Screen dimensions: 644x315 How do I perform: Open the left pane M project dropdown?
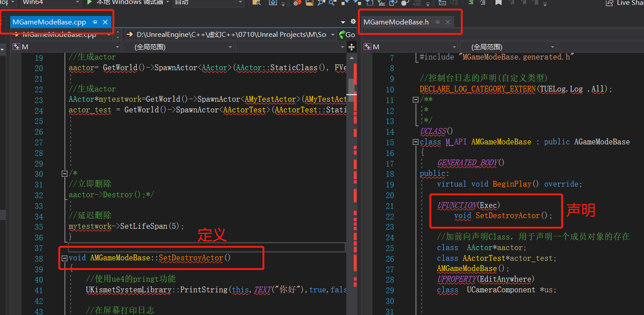(x=66, y=47)
